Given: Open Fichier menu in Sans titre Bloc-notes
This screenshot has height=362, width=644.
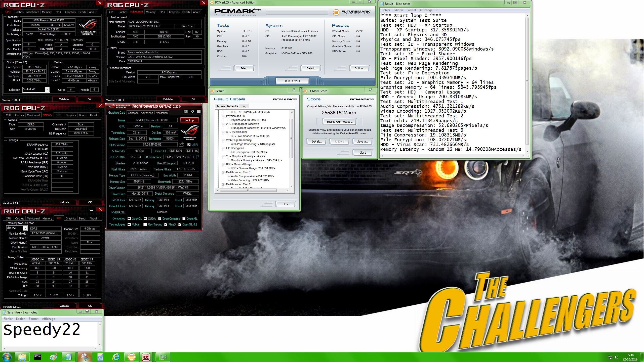Looking at the screenshot, I should click(8, 319).
